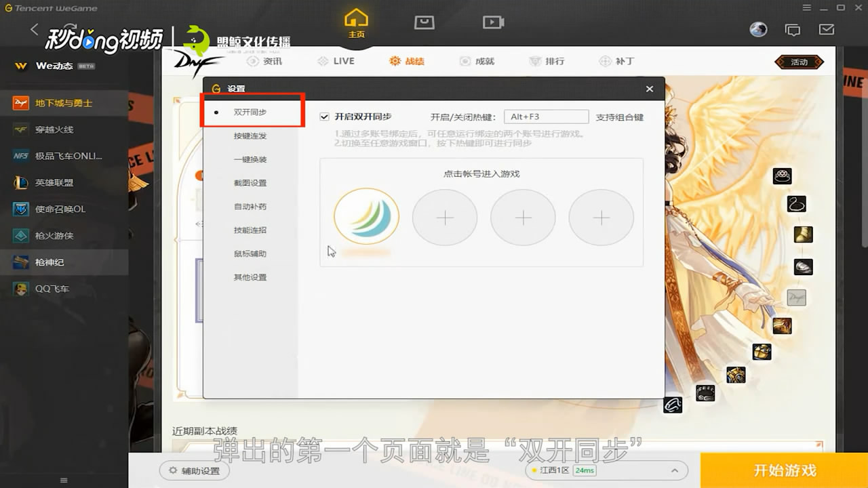Open 辅助设置 at the bottom bar
Image resolution: width=868 pixels, height=488 pixels.
click(x=195, y=470)
